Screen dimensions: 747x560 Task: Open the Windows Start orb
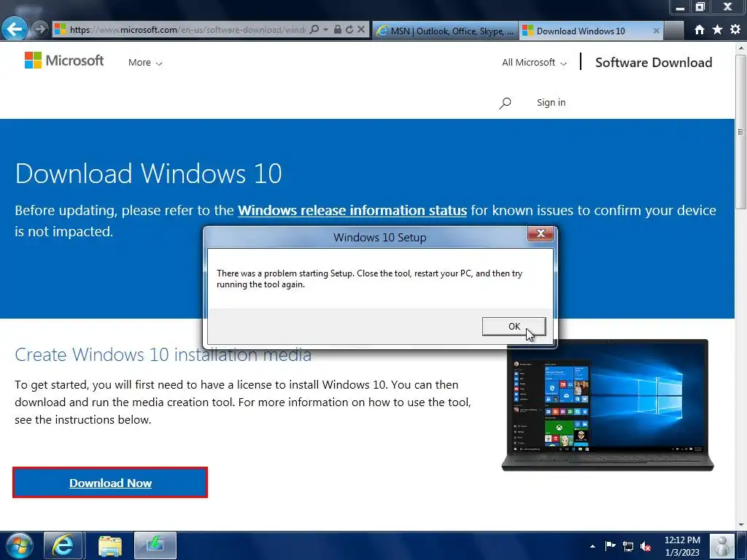coord(19,545)
